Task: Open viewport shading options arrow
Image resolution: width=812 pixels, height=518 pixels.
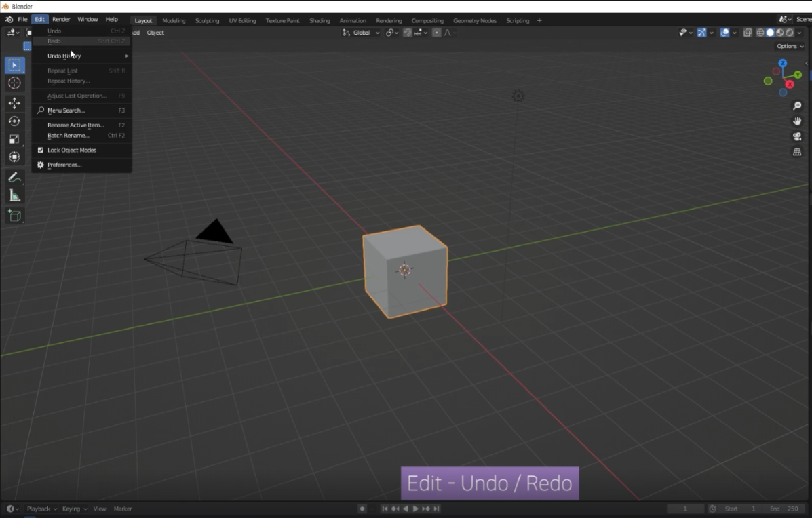Action: click(800, 33)
